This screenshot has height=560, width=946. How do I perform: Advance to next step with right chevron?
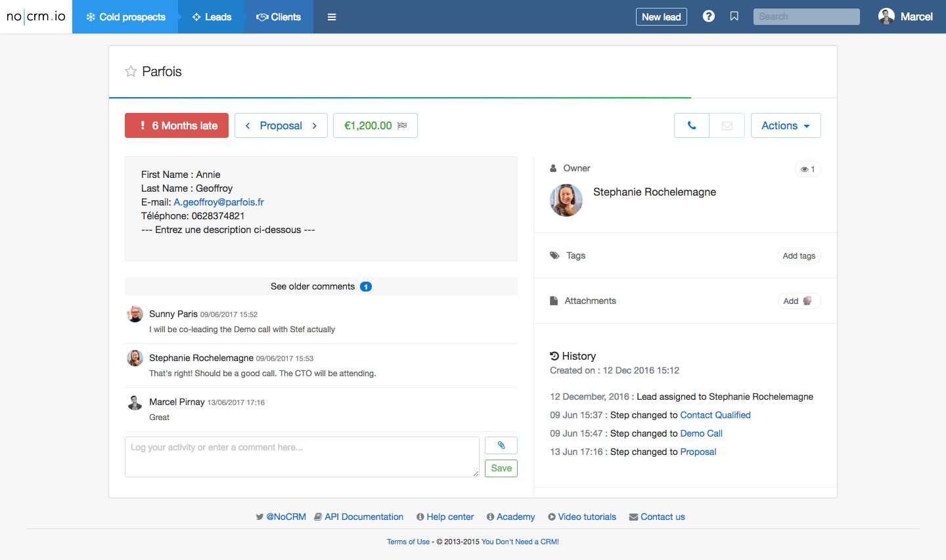[x=315, y=125]
